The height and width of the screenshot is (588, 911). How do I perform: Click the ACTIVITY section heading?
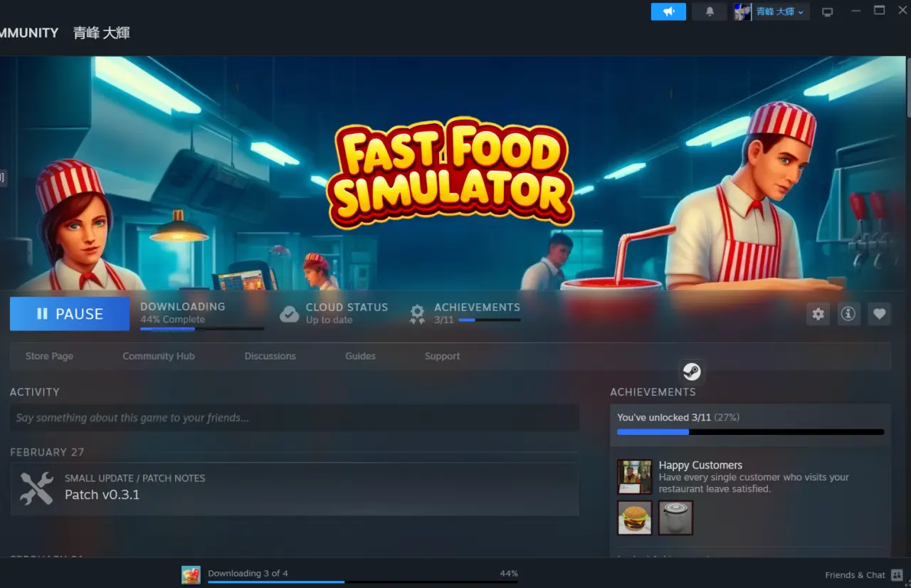click(35, 392)
